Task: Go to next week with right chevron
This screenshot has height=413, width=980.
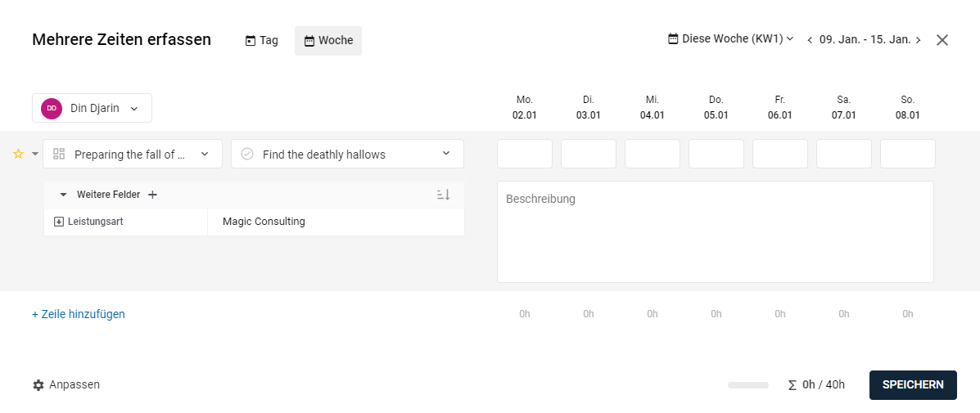Action: [918, 40]
